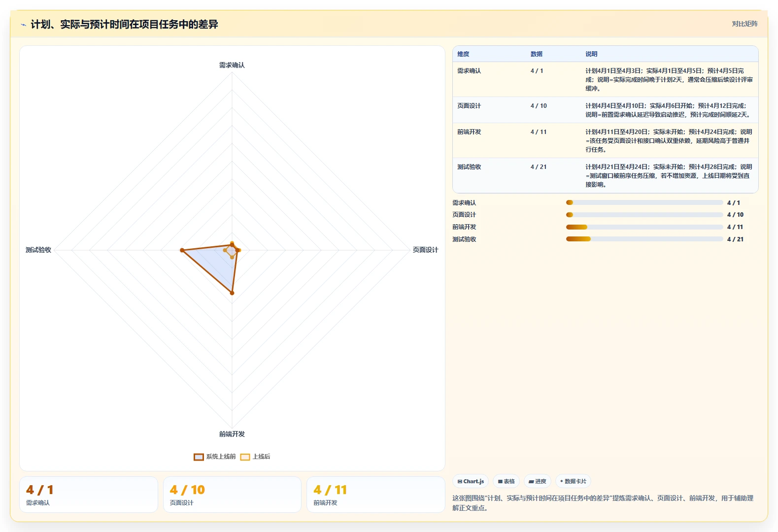The width and height of the screenshot is (778, 532).
Task: Click the 说明 column header
Action: [591, 54]
